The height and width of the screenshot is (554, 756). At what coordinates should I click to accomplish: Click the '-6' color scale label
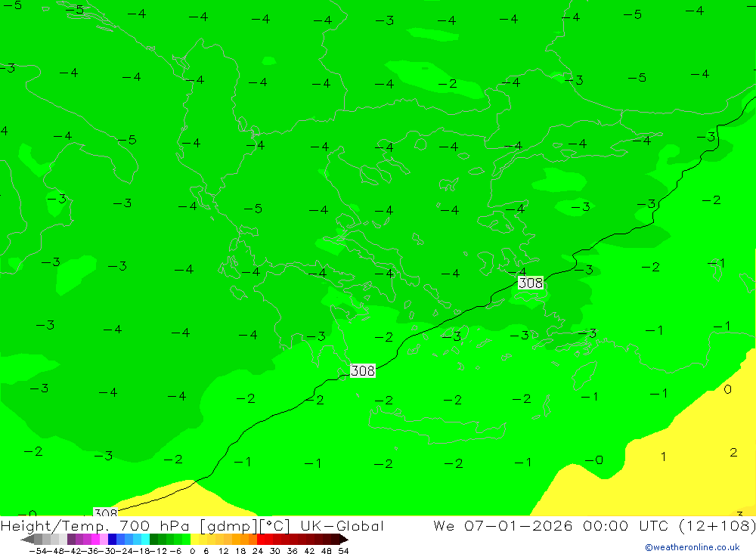coord(175,551)
